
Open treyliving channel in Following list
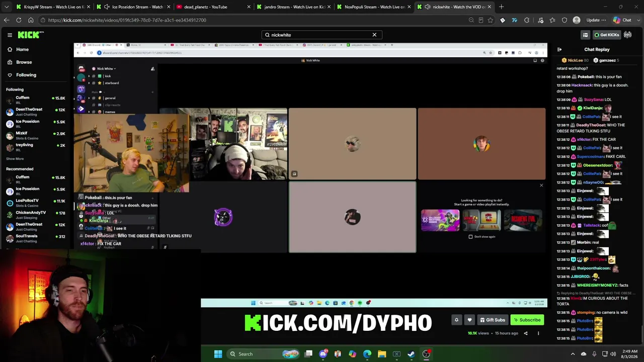click(35, 147)
